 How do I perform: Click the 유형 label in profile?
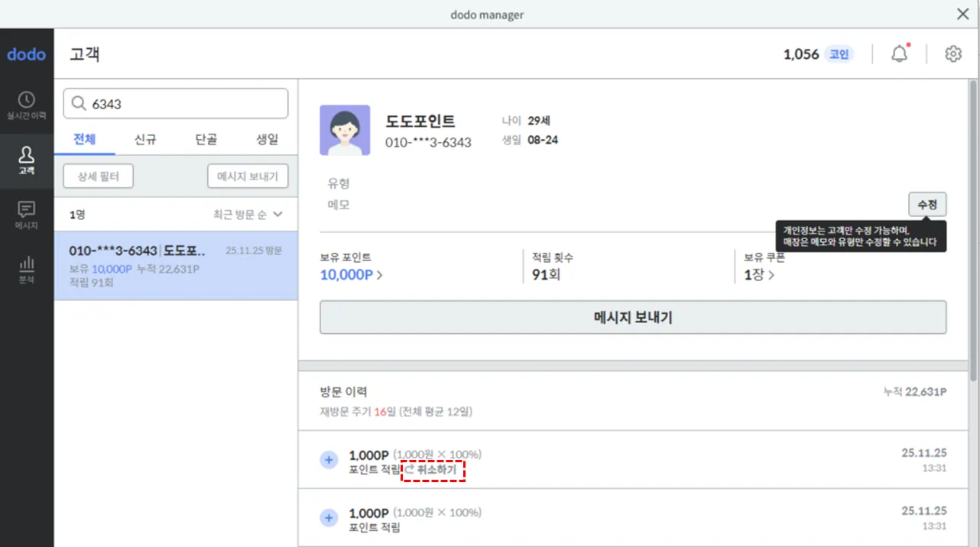tap(339, 183)
